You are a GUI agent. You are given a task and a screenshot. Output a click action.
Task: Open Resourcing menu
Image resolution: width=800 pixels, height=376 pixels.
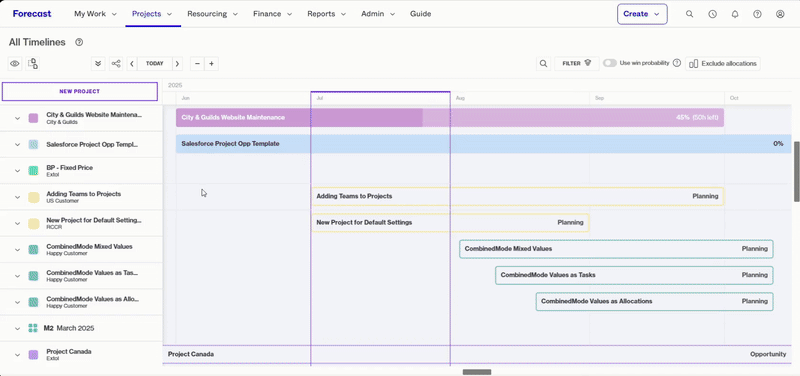point(212,14)
